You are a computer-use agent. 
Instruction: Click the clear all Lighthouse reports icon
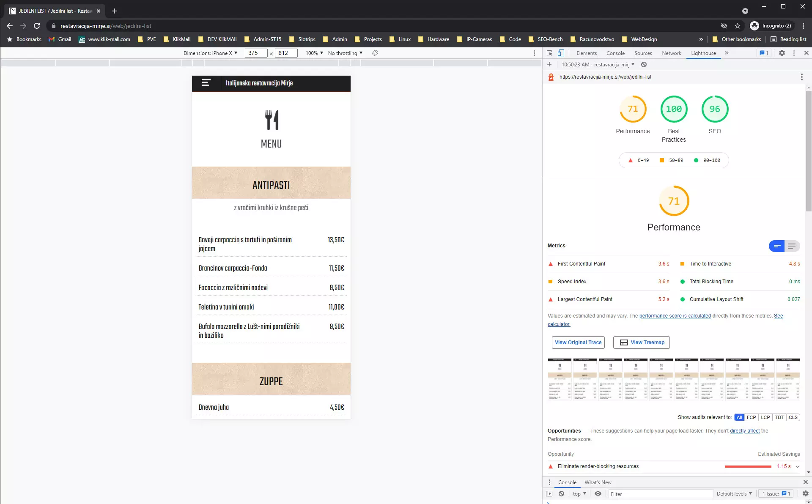644,65
